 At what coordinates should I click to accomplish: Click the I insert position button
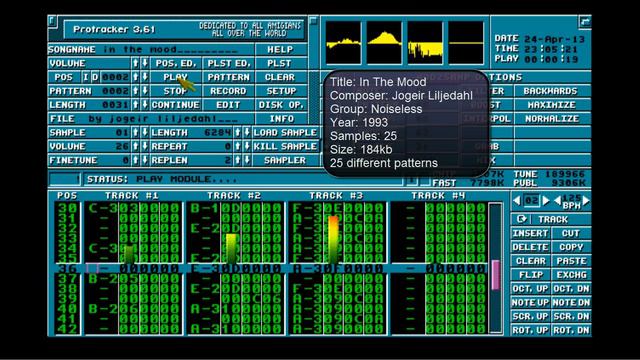(86, 77)
